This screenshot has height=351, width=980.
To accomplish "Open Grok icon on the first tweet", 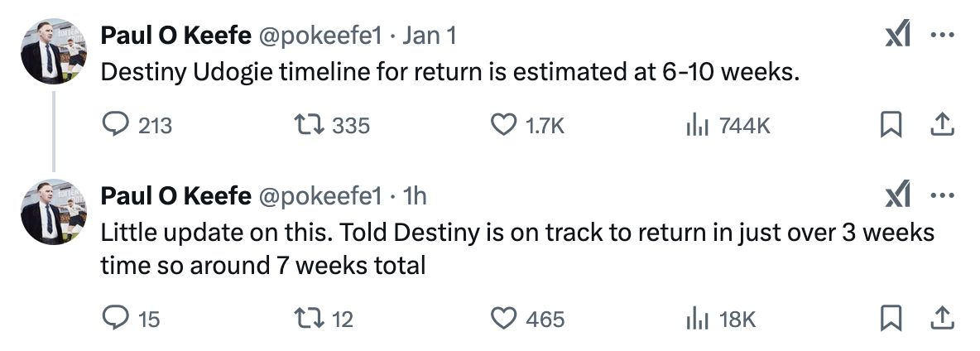I will pos(897,34).
